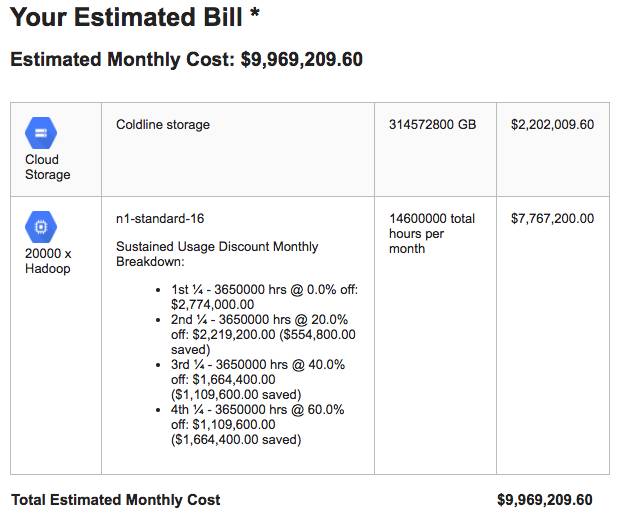This screenshot has width=619, height=517.
Task: Select the Cloud Storage label
Action: (x=48, y=167)
